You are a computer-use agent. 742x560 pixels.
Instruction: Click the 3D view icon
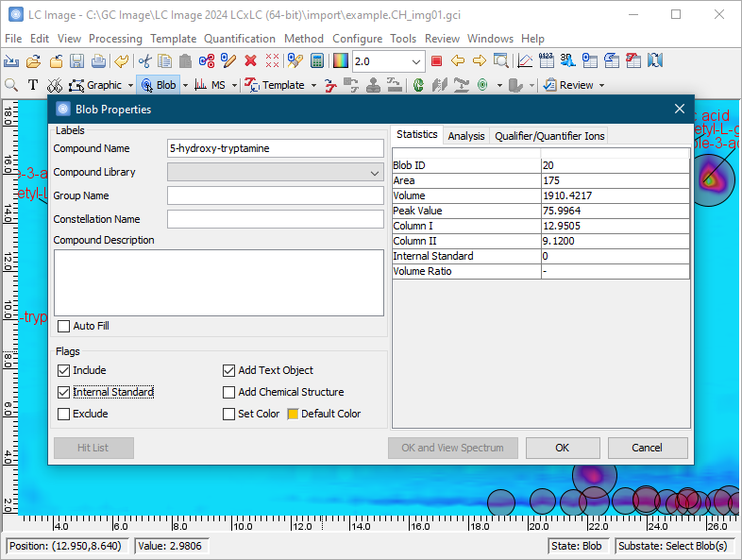coord(567,61)
